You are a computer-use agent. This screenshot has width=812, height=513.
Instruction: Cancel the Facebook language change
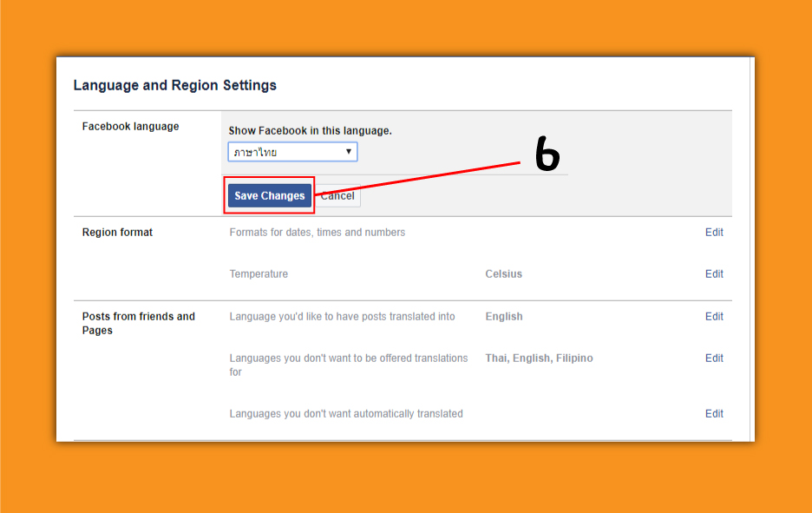point(337,196)
